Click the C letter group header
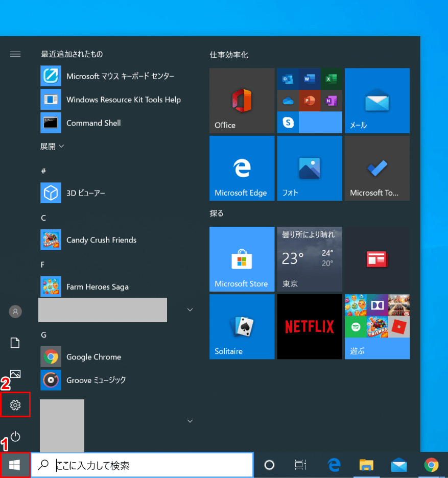The height and width of the screenshot is (478, 448). pos(43,218)
